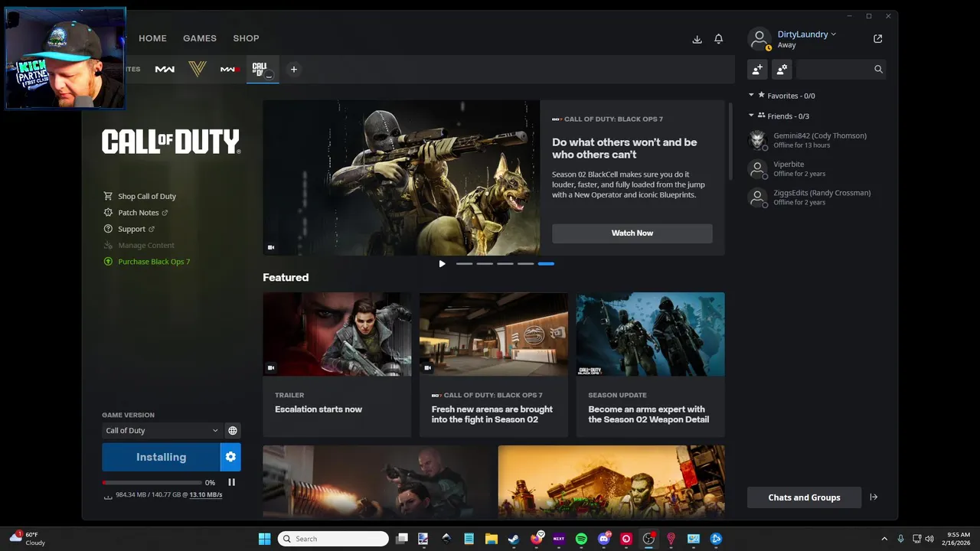
Task: Click the 13.10 MB/s download speed link
Action: pos(206,495)
